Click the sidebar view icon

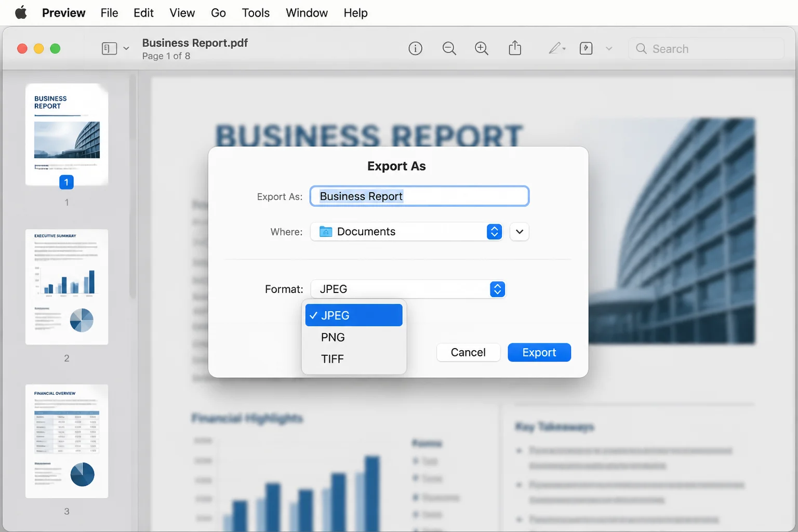pos(109,49)
